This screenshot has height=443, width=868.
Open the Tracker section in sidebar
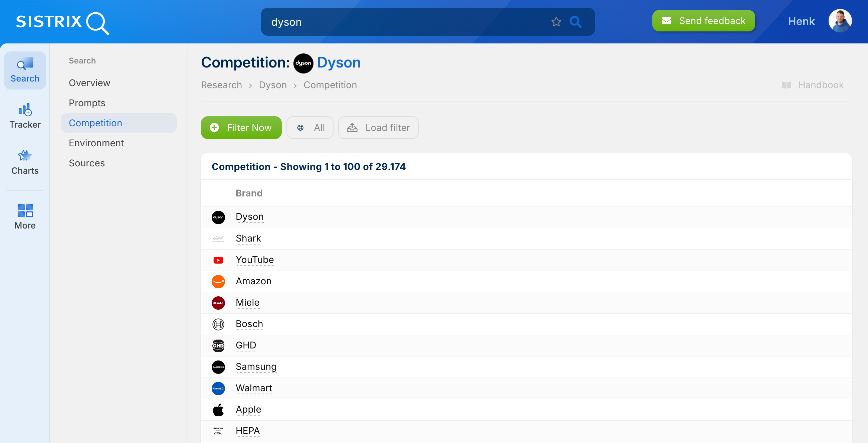[x=25, y=116]
